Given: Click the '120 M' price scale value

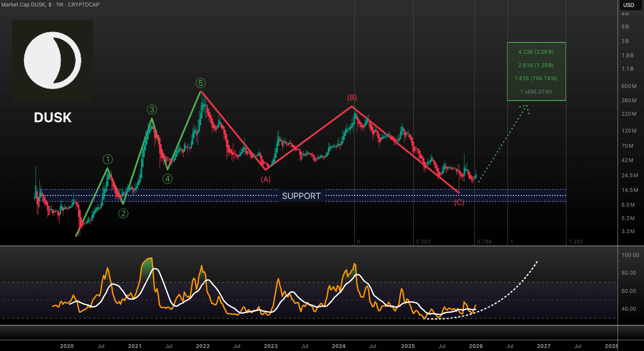Looking at the screenshot, I should tap(628, 131).
